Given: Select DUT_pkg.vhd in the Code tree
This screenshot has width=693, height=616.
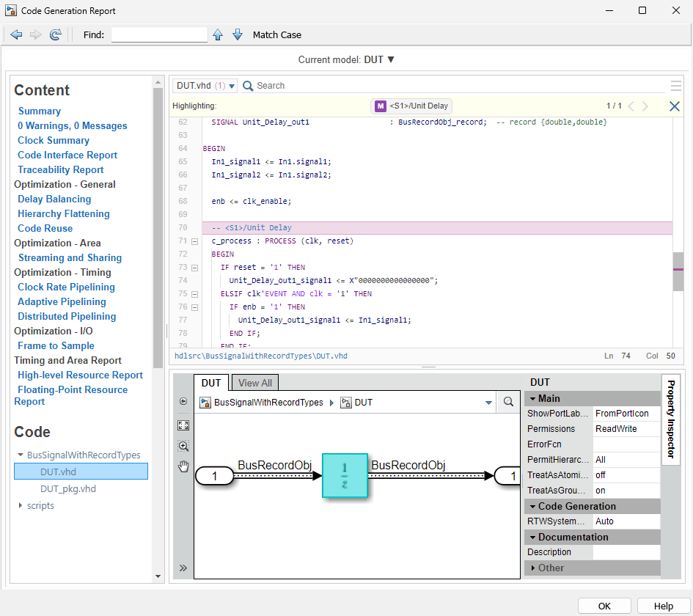Looking at the screenshot, I should pyautogui.click(x=67, y=488).
